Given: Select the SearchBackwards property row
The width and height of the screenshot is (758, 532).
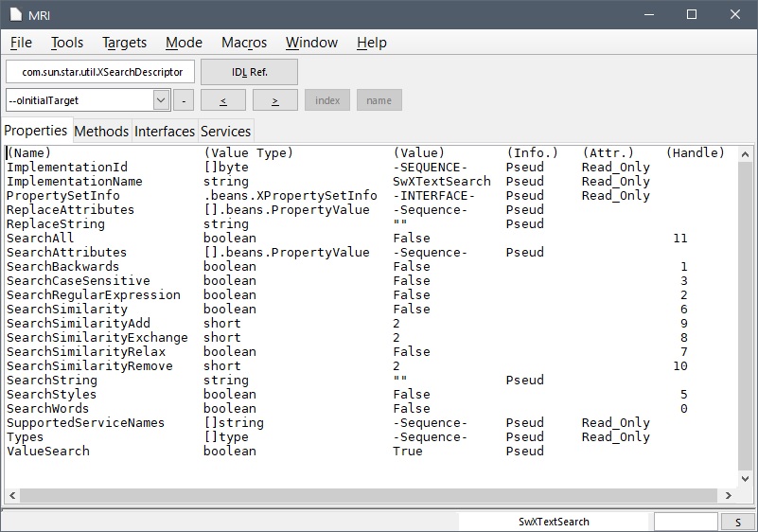Looking at the screenshot, I should 371,267.
